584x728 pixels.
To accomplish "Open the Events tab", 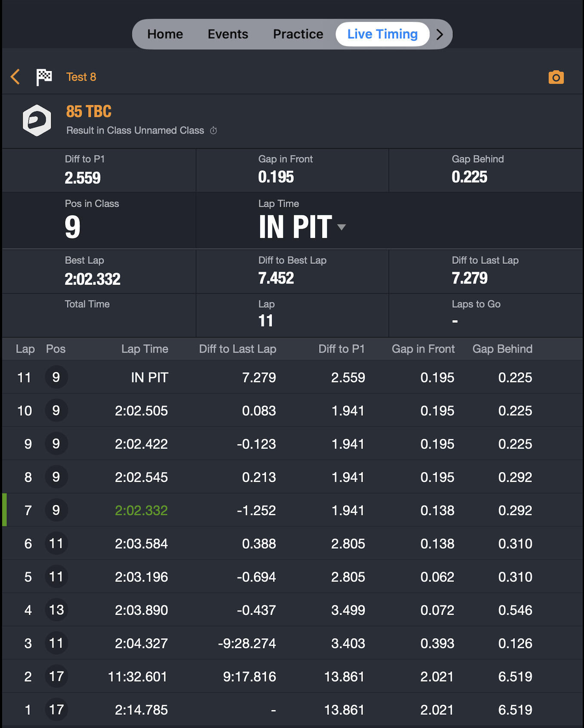I will tap(227, 34).
